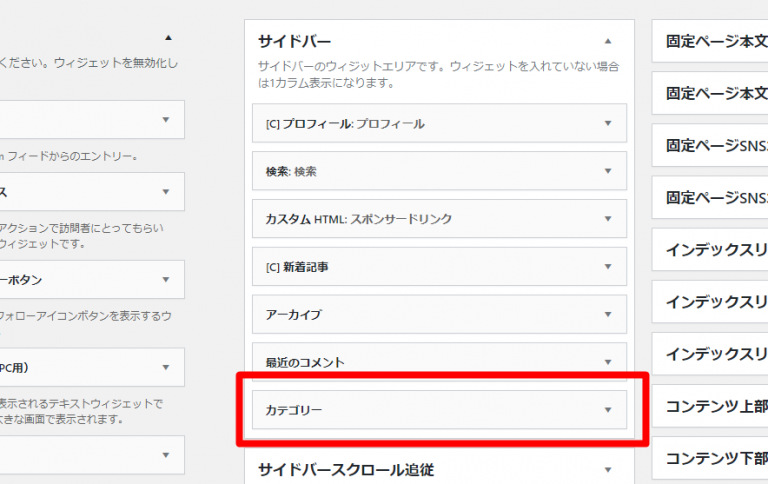Screen dimensions: 768x484
Task: Expand the 新着記事 widget arrow
Action: click(608, 266)
